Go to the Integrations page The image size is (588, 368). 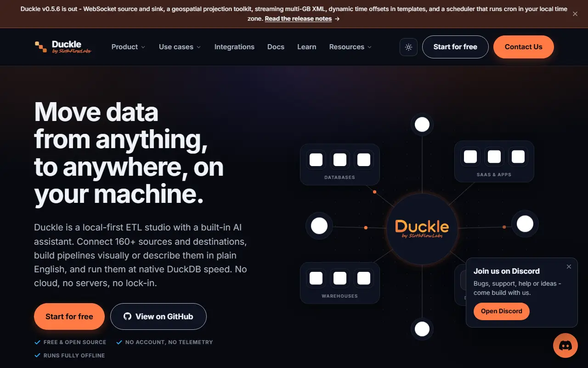[x=234, y=47]
